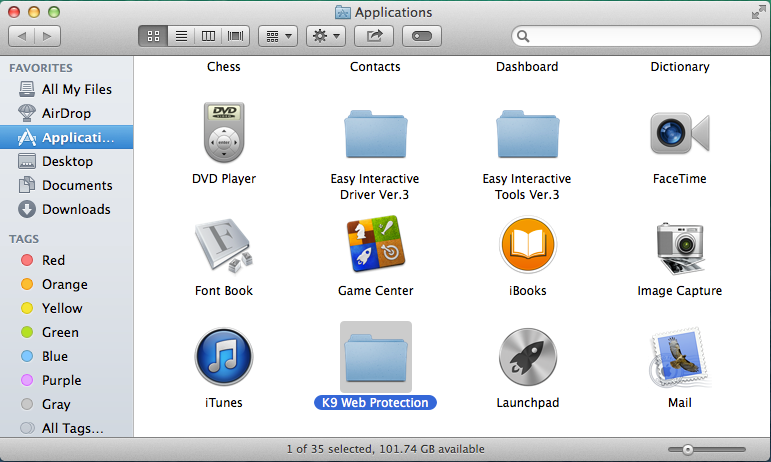Image resolution: width=771 pixels, height=462 pixels.
Task: Select the Yellow tag
Action: pos(67,308)
